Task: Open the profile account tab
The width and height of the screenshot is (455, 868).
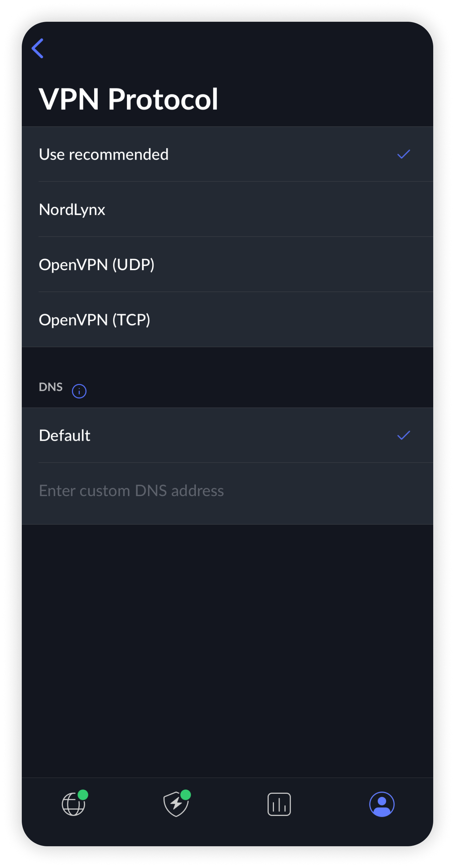Action: (x=382, y=804)
